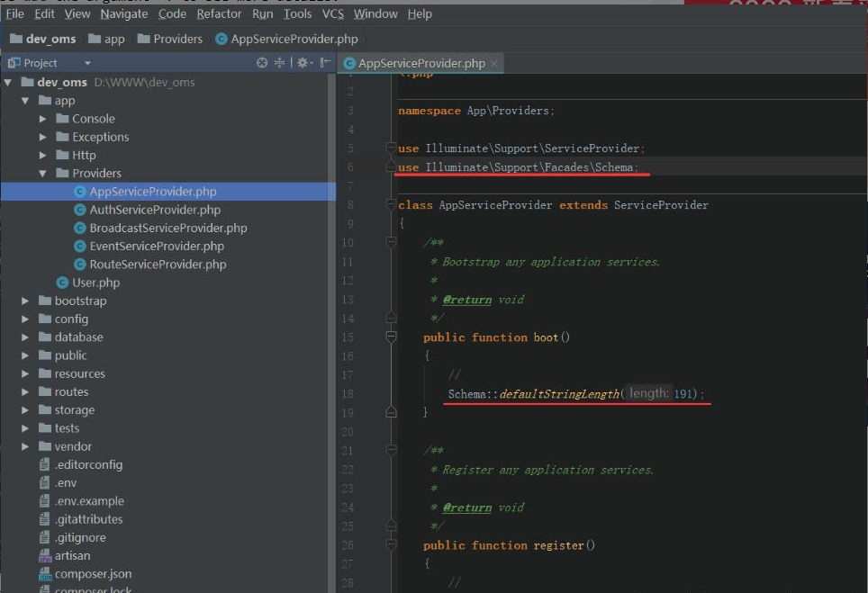Select the AppServiceProvider.php editor tab

pyautogui.click(x=421, y=63)
